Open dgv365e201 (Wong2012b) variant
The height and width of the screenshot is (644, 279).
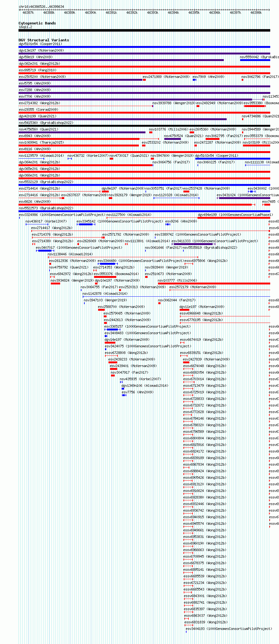pos(39,169)
